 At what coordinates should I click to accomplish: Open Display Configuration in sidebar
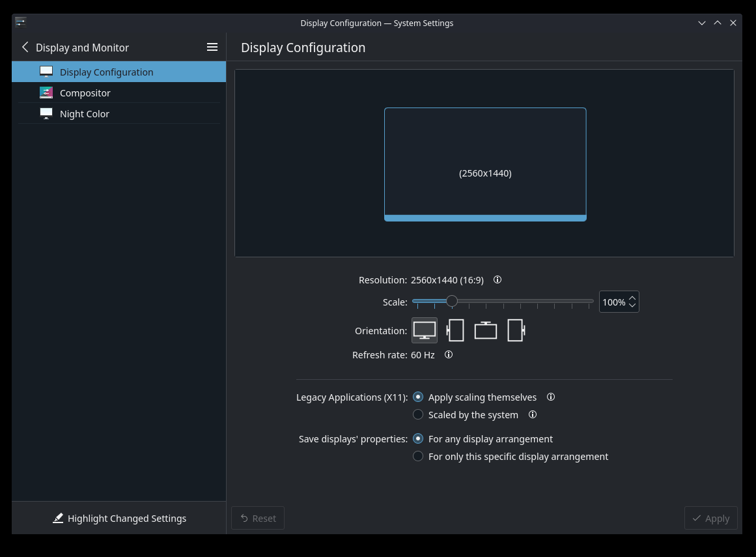119,72
